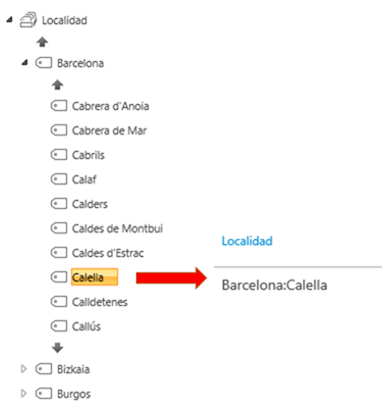This screenshot has height=405, width=389.
Task: Click the tag icon next to Calaf
Action: (x=59, y=179)
